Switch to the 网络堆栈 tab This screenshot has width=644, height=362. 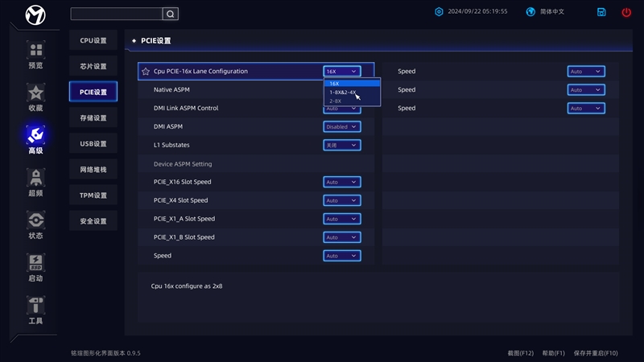tap(93, 170)
